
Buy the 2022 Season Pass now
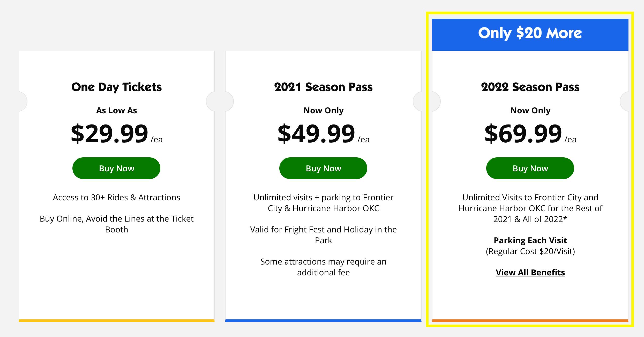530,168
